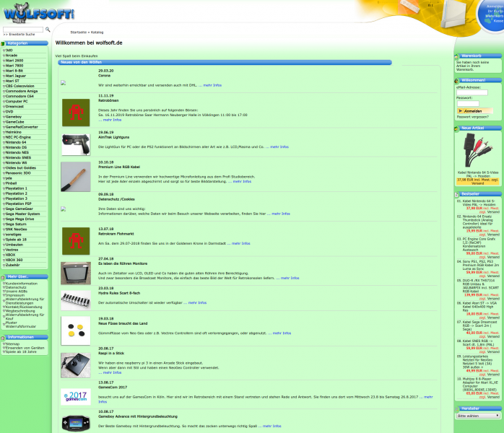This screenshot has width=504, height=433.
Task: Click the broken image next to Corona news
Action: [x=64, y=83]
